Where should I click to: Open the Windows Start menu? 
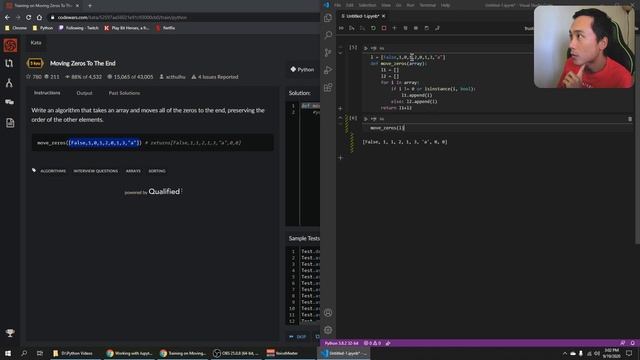[8, 353]
